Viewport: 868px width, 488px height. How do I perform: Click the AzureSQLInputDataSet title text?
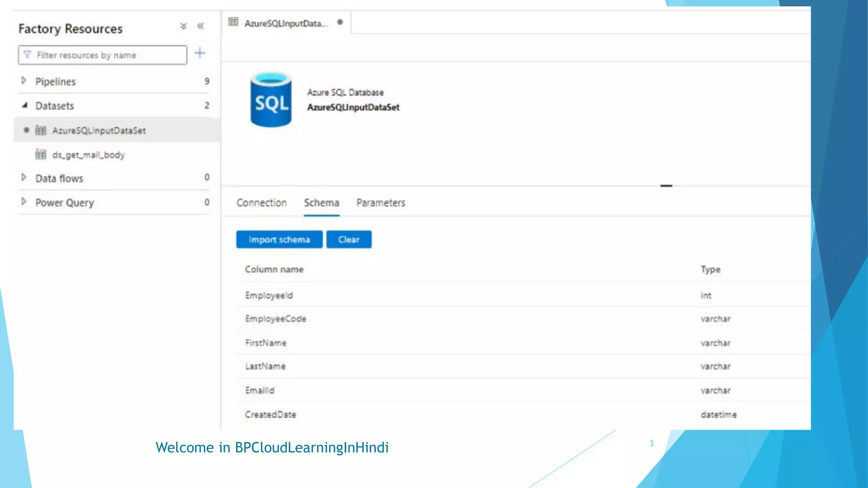353,107
